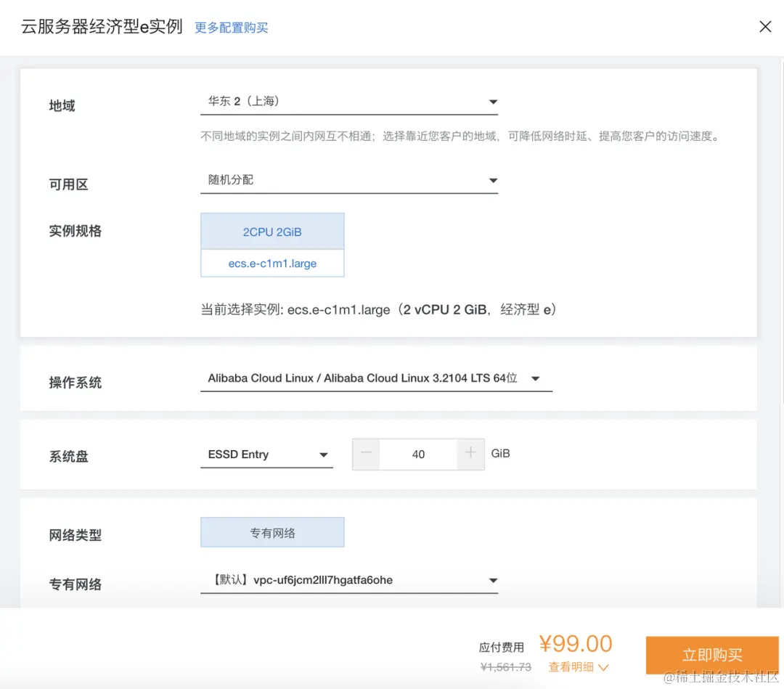Click the plus icon to increase disk size
This screenshot has width=784, height=689.
[470, 454]
